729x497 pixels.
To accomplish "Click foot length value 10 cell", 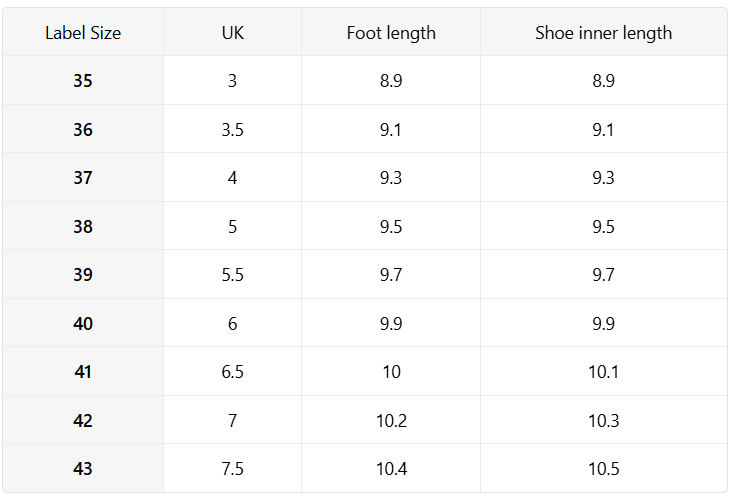I will 391,371.
